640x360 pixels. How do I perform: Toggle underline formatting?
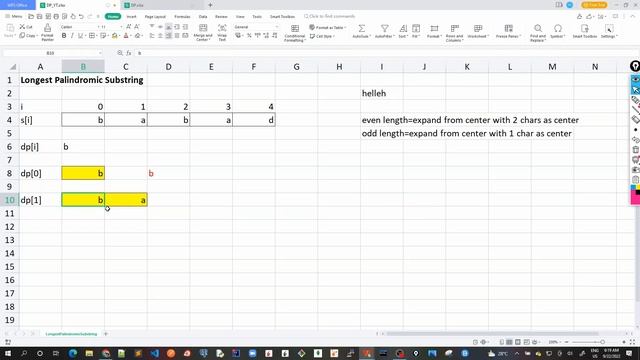point(80,36)
